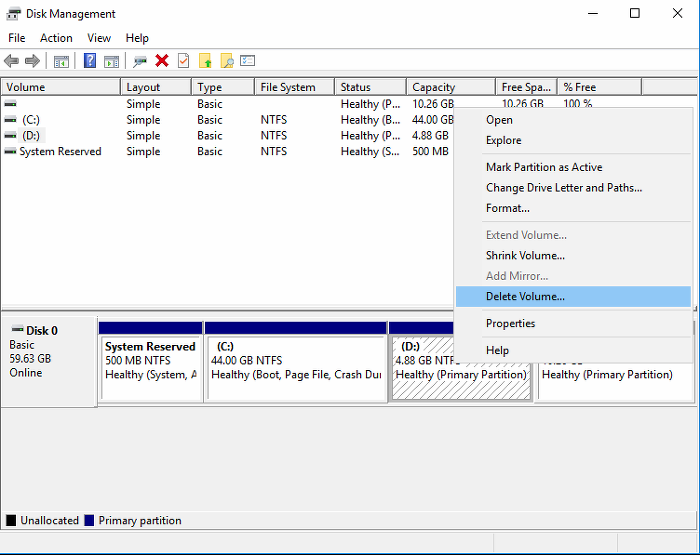Click the drive icon beside (D:) volume

[x=10, y=135]
